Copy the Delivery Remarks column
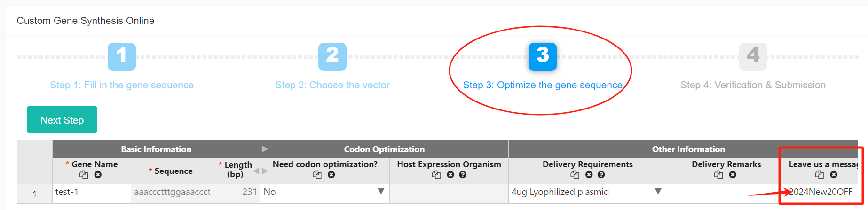868x210 pixels. tap(718, 175)
